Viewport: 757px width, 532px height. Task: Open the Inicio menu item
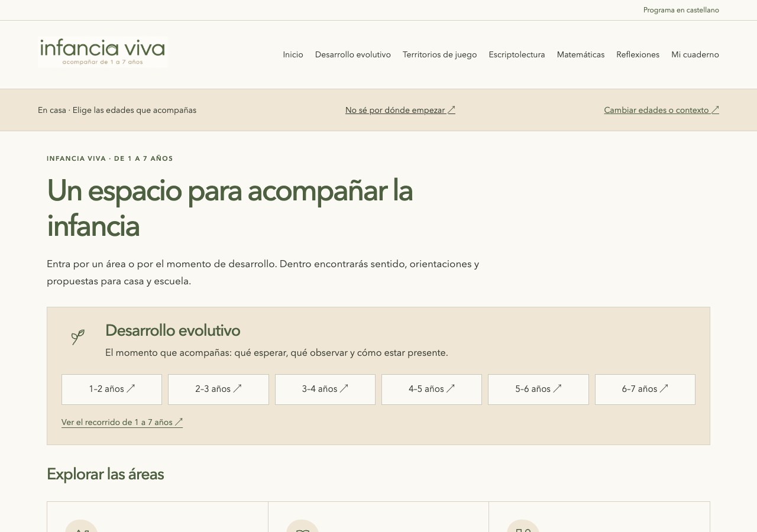[293, 55]
